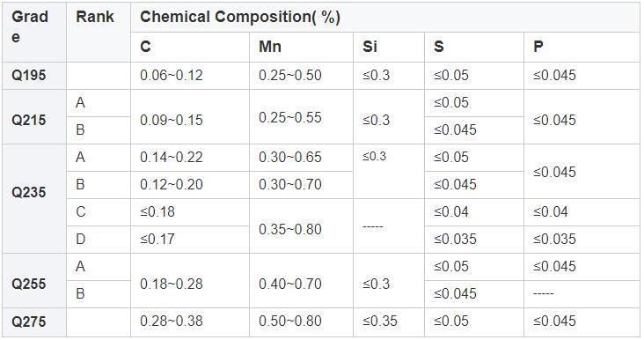This screenshot has width=644, height=340.
Task: Click the Q275 grade cell
Action: [x=34, y=322]
